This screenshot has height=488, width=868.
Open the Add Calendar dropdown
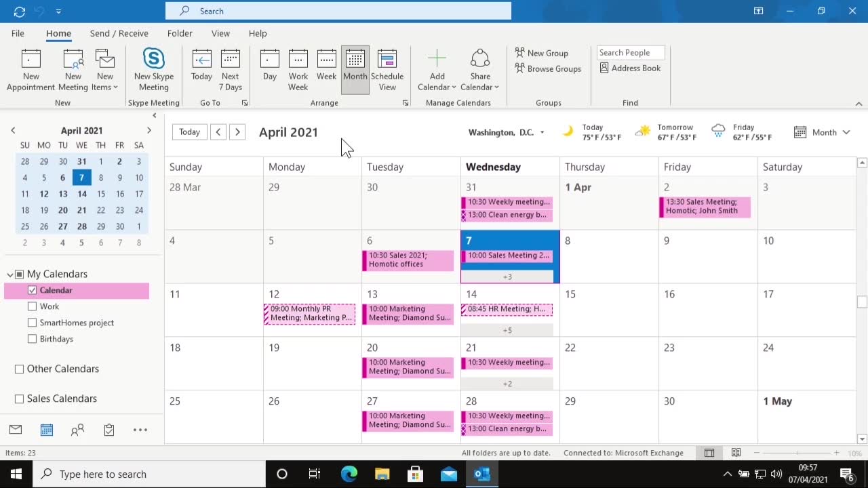click(437, 70)
